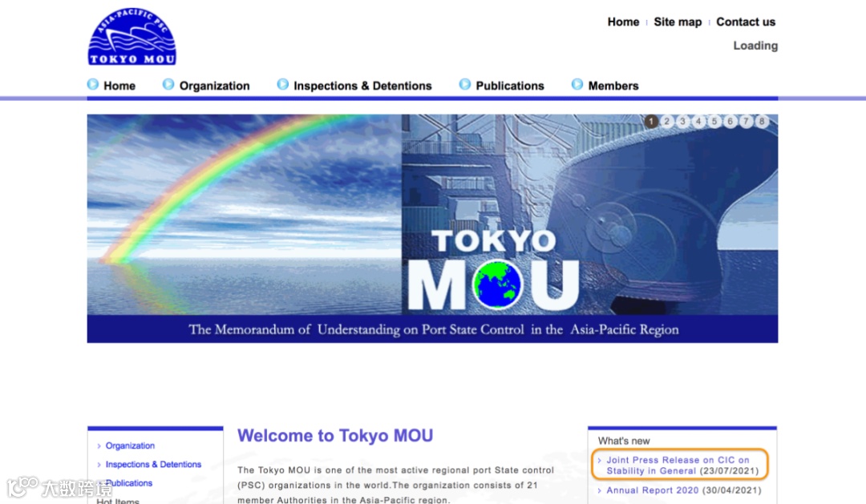Click the blue bullet icon beside Members
866x504 pixels.
click(577, 84)
